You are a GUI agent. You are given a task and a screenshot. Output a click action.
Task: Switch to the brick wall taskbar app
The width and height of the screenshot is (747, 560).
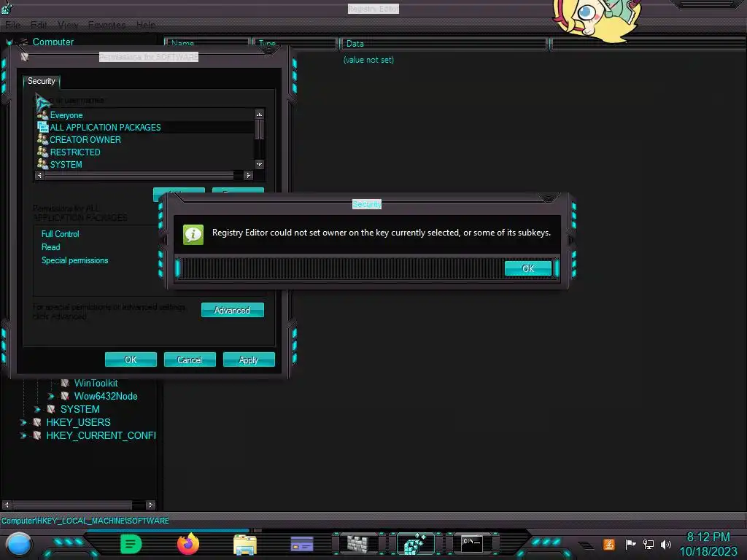tap(357, 544)
